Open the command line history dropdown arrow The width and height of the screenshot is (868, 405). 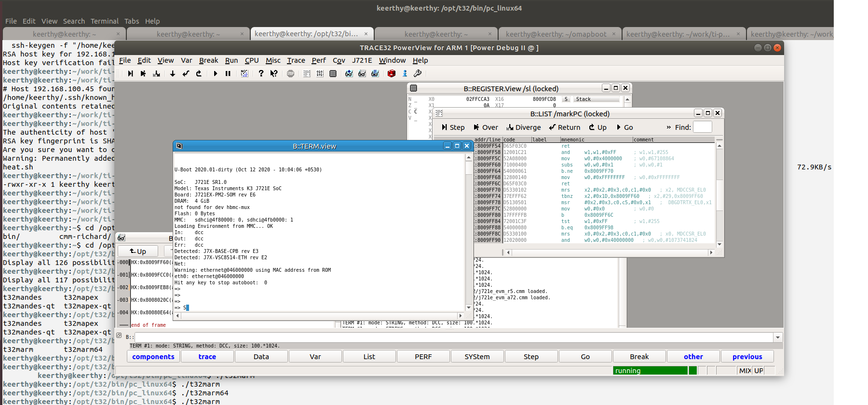[778, 337]
